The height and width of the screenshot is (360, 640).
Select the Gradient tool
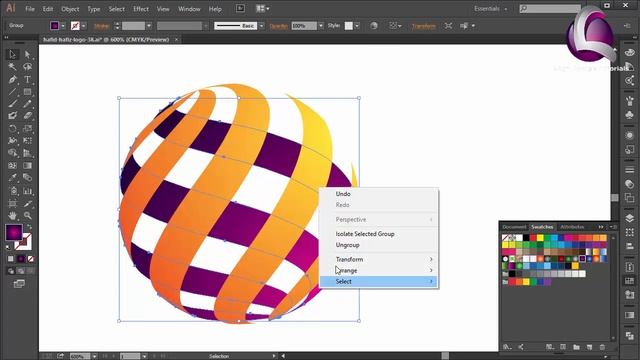[x=27, y=165]
